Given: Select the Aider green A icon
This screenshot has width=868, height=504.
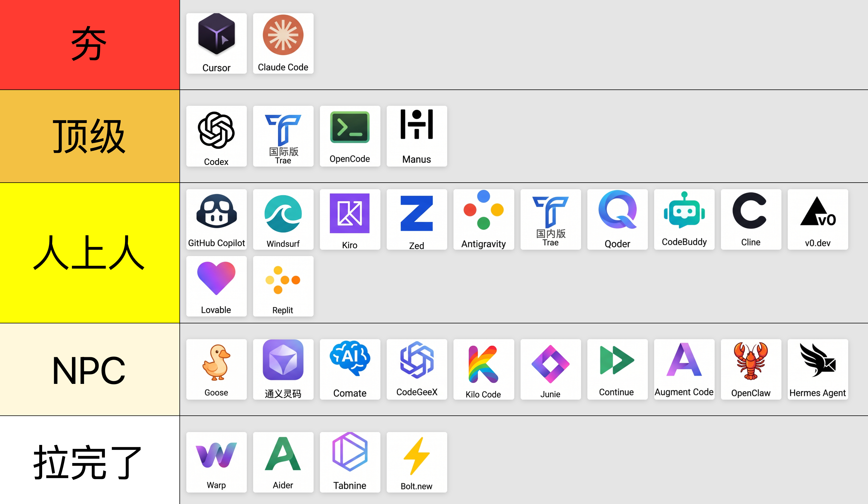Looking at the screenshot, I should (x=283, y=462).
